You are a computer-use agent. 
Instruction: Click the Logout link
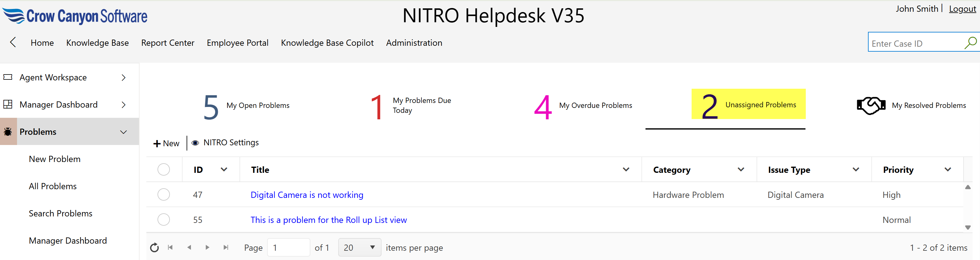click(x=962, y=9)
